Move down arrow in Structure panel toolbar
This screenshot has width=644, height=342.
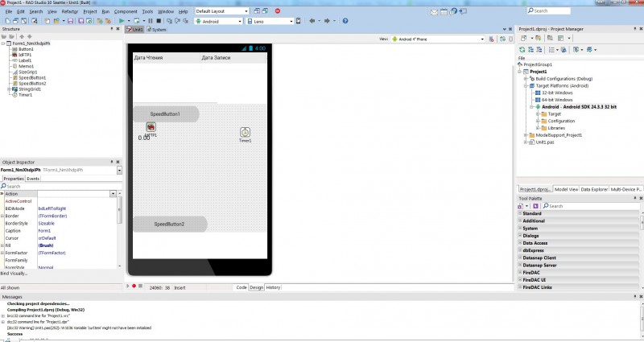point(29,36)
